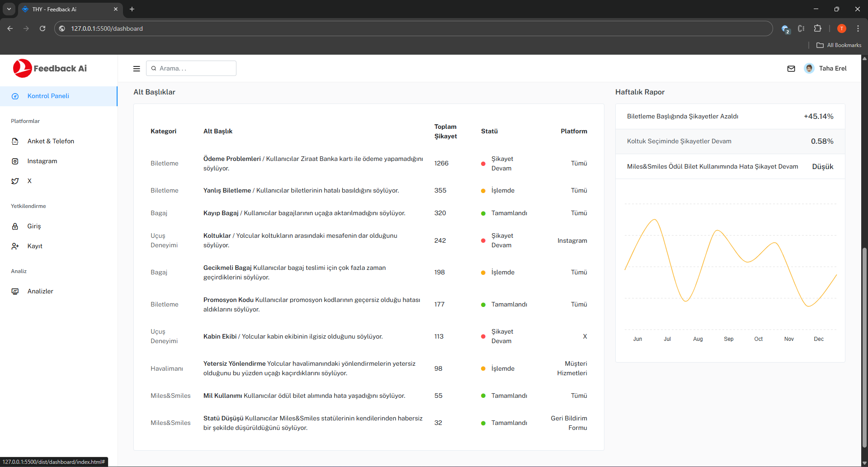
Task: Click Koltuk Seçiminde Şikayetler Devam row
Action: click(730, 142)
